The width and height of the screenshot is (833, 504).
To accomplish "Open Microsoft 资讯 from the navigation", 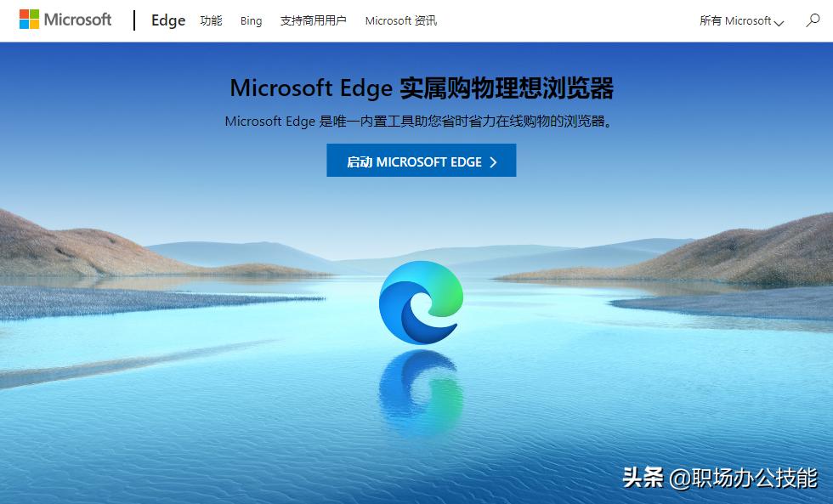I will point(401,20).
